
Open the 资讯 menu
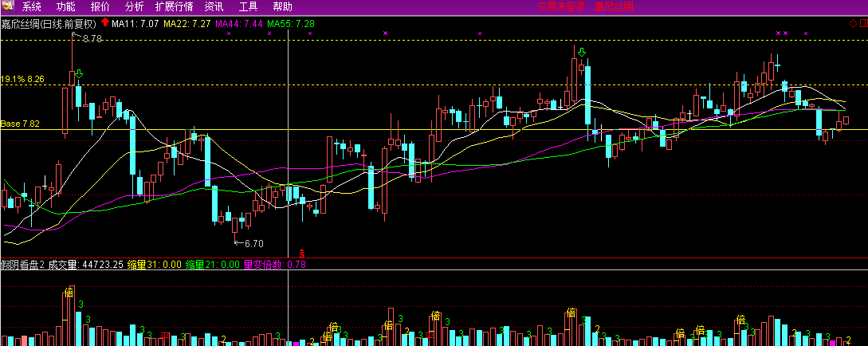click(x=214, y=6)
